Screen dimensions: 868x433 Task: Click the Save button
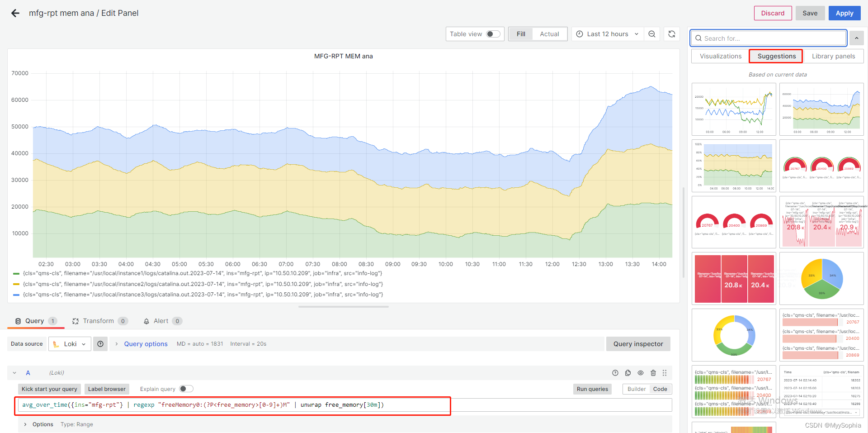[x=810, y=13]
